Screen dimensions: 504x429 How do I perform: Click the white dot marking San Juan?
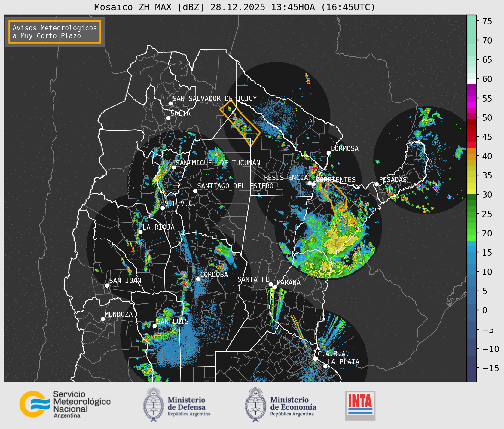(x=107, y=285)
